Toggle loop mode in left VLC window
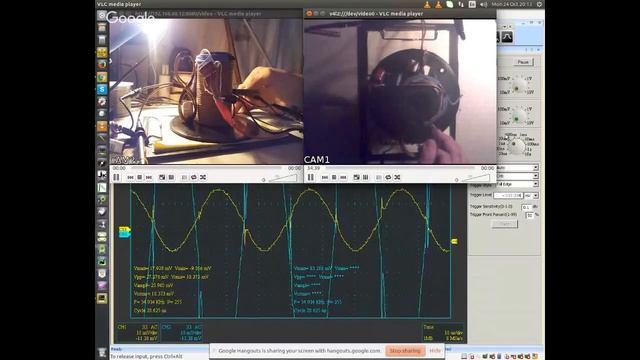Screen dimensions: 640x360 (193, 177)
